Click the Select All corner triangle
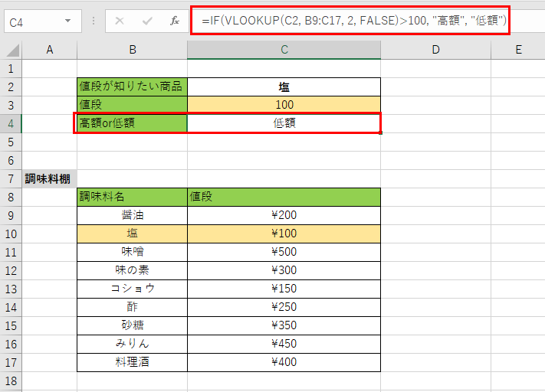Screen dimensions: 545x392 point(13,51)
